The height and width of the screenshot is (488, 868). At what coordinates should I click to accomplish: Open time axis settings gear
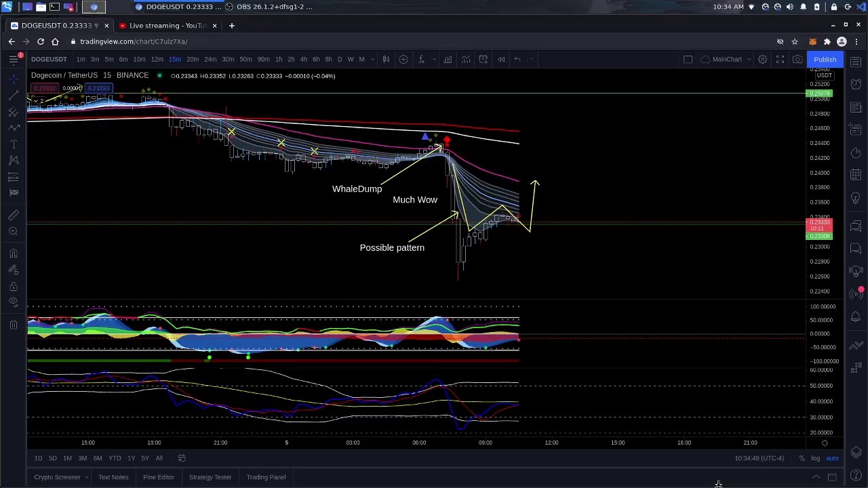[825, 443]
